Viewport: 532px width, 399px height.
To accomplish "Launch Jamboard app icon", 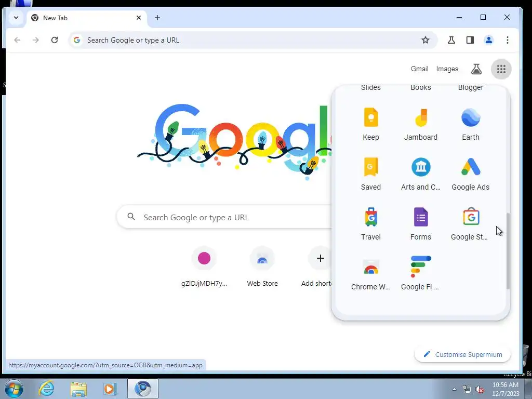I will 421,124.
